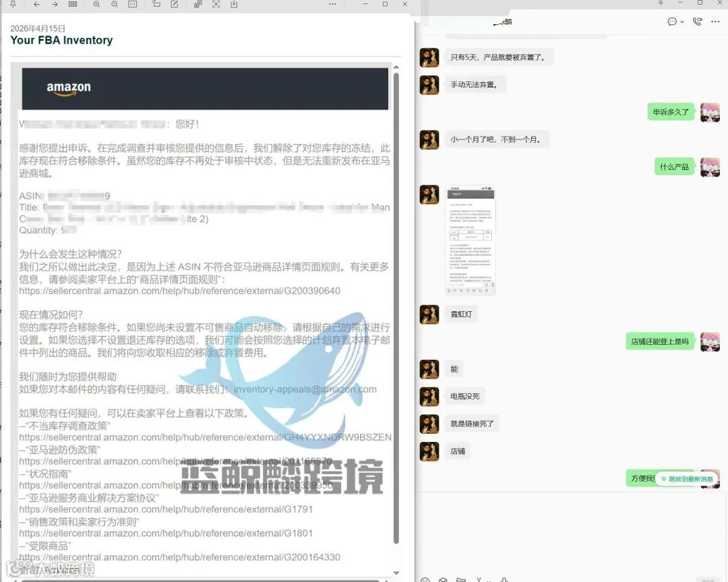This screenshot has height=582, width=728.
Task: Open contact avatar beside '霓虹灯' message
Action: [x=429, y=315]
